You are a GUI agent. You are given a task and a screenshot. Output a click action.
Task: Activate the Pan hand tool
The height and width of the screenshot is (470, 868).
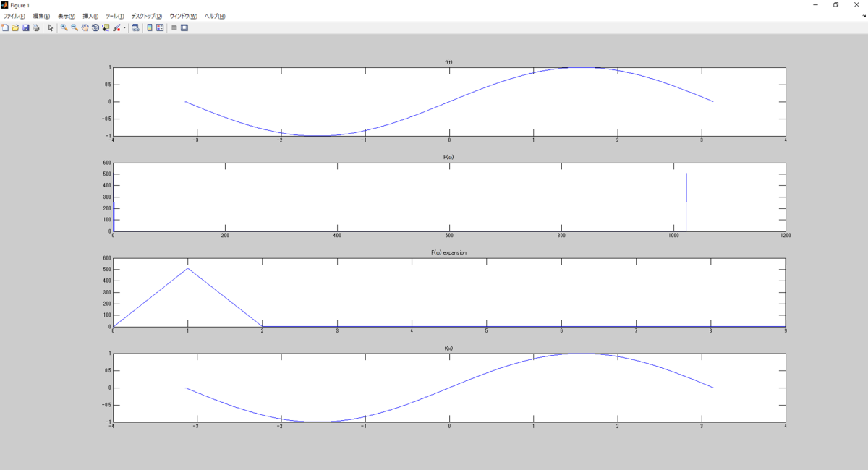[85, 29]
